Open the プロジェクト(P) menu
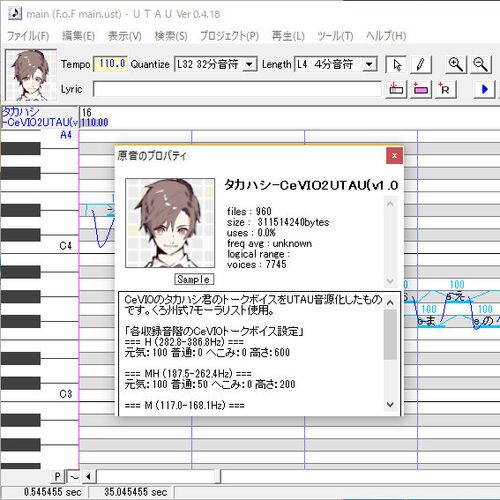Image resolution: width=500 pixels, height=500 pixels. [229, 36]
